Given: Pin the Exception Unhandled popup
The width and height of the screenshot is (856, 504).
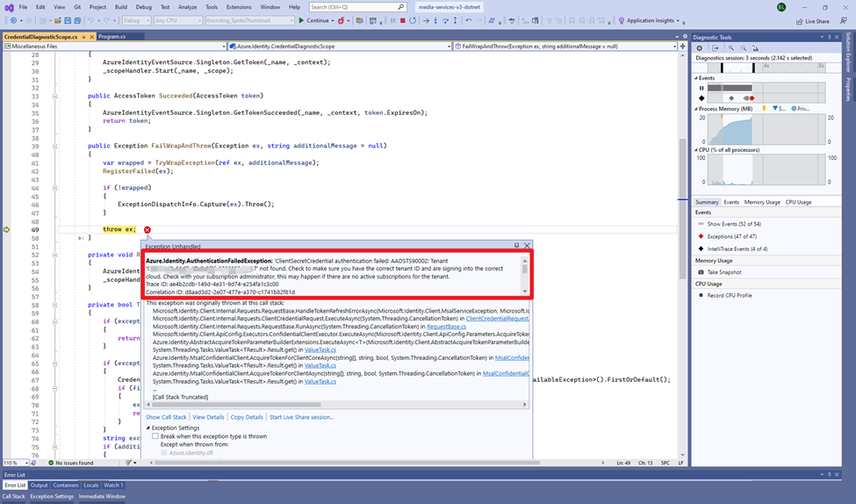Looking at the screenshot, I should 516,246.
